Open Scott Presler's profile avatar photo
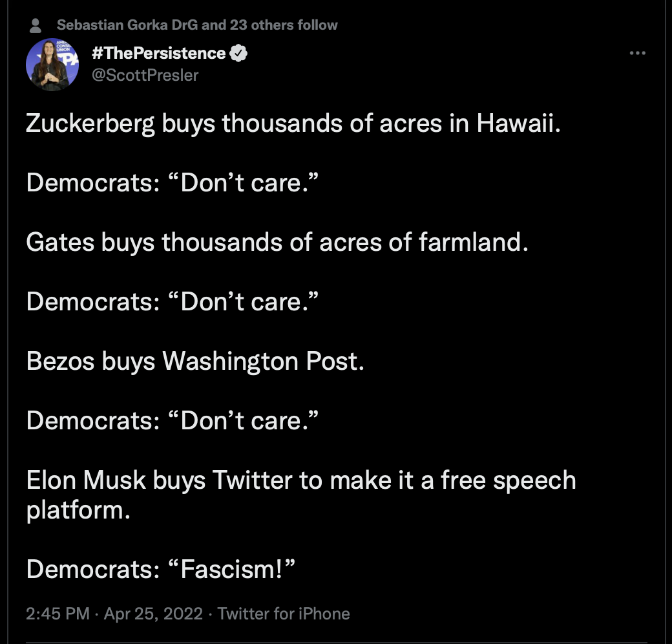The height and width of the screenshot is (644, 672). click(52, 64)
